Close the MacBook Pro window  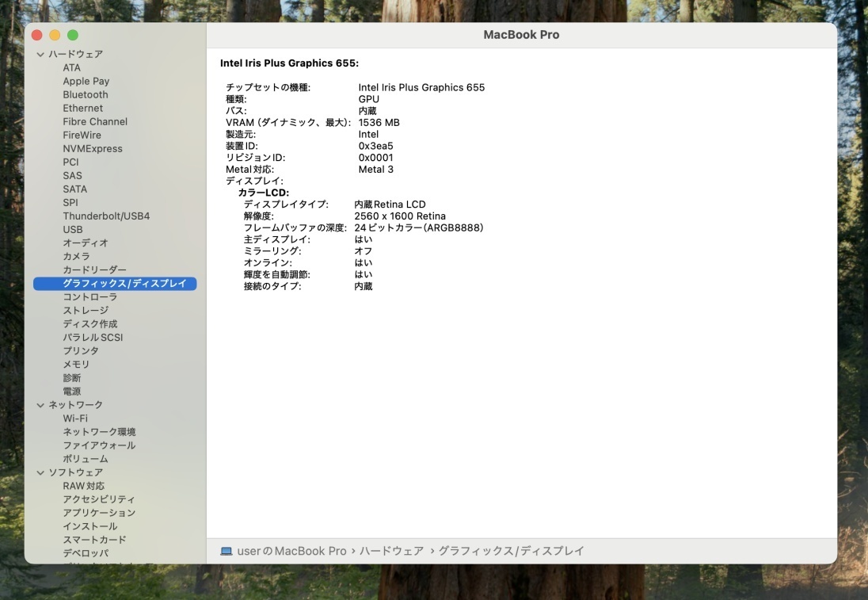pyautogui.click(x=37, y=35)
